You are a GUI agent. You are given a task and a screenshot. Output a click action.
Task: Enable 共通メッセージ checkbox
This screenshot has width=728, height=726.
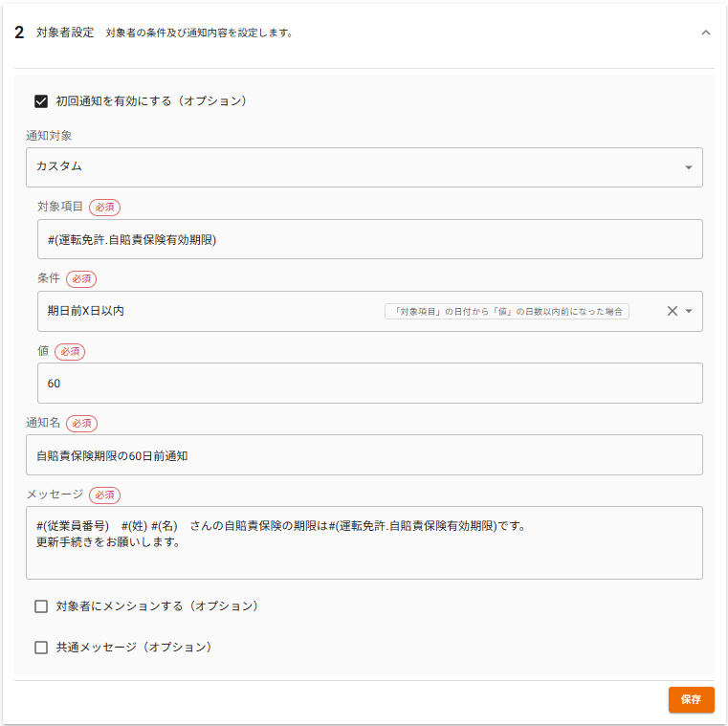41,647
